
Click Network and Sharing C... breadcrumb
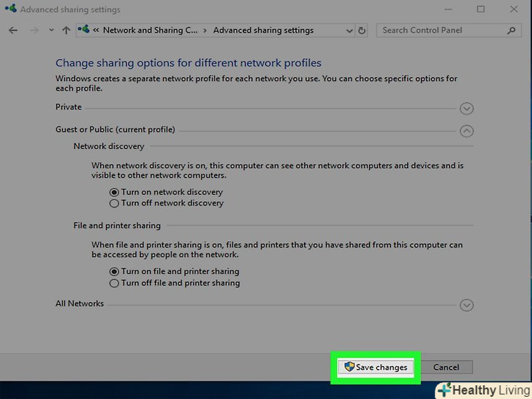(x=150, y=30)
